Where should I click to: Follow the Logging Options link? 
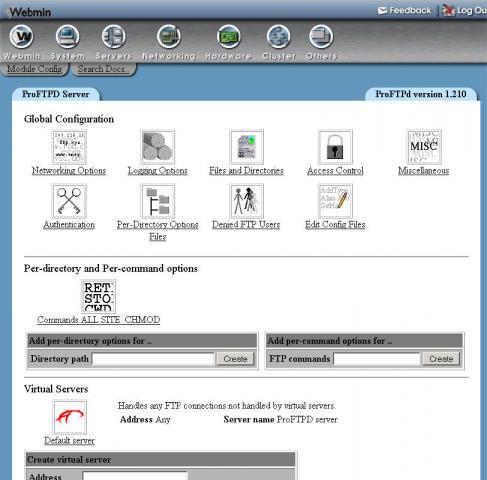click(x=158, y=171)
